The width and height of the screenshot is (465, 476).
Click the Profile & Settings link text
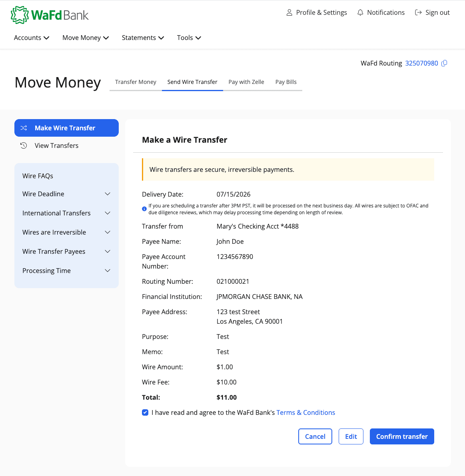(321, 12)
